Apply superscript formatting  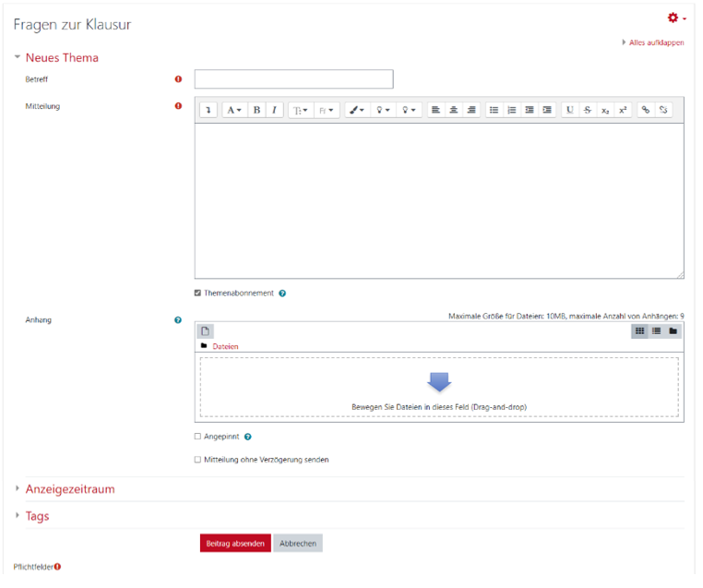pyautogui.click(x=623, y=110)
